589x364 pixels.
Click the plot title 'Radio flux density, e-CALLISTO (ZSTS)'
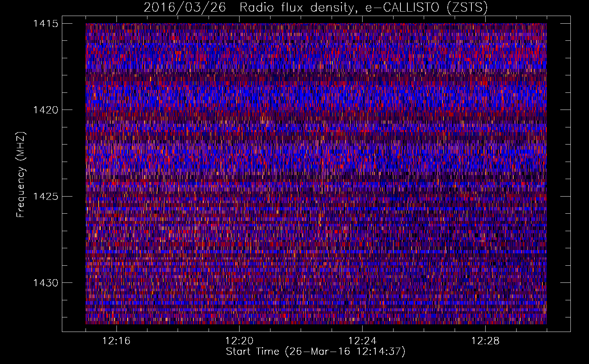pyautogui.click(x=364, y=8)
